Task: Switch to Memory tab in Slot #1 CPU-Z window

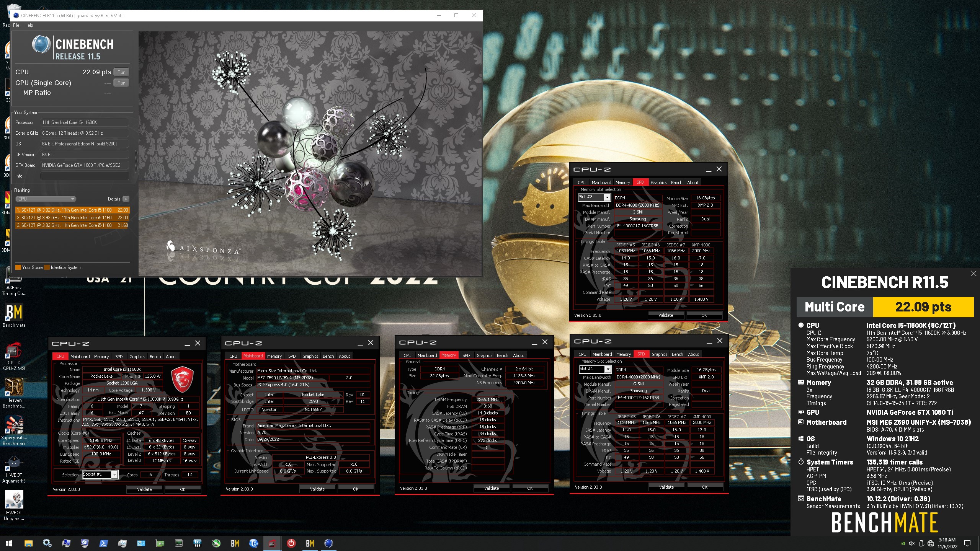Action: pos(623,354)
